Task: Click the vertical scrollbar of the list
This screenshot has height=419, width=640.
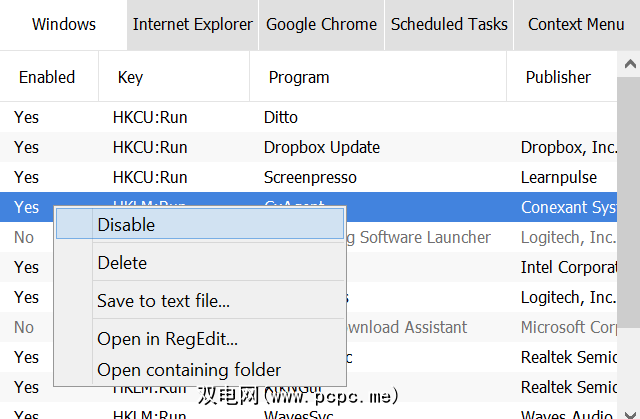Action: click(x=630, y=250)
